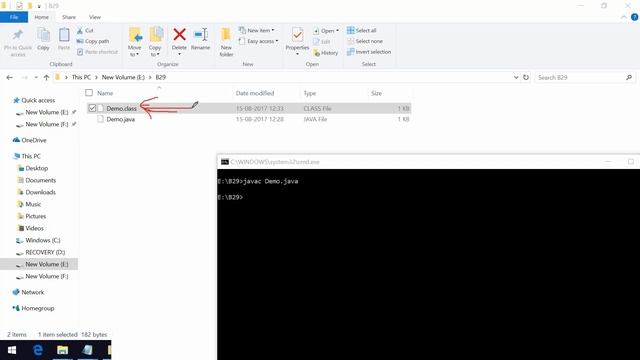Click the Notepad-like taskbar app icon
The image size is (640, 360).
pyautogui.click(x=87, y=350)
